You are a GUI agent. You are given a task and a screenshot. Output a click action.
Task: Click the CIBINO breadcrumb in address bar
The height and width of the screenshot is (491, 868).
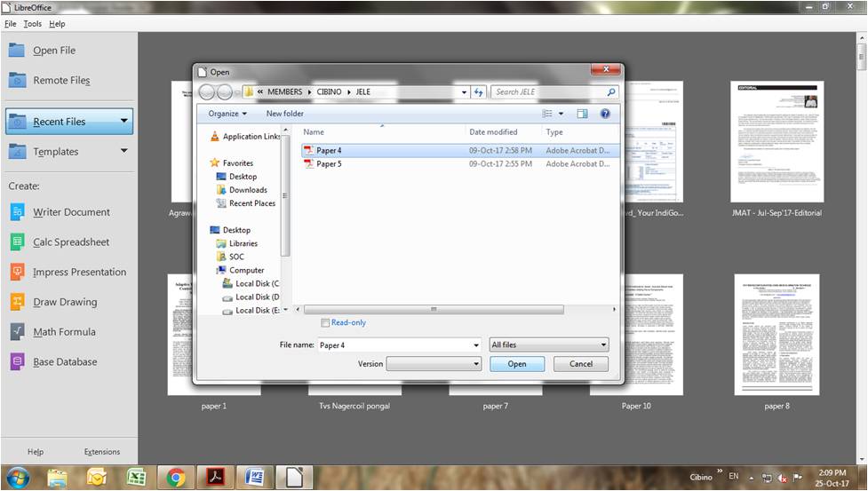[x=329, y=91]
